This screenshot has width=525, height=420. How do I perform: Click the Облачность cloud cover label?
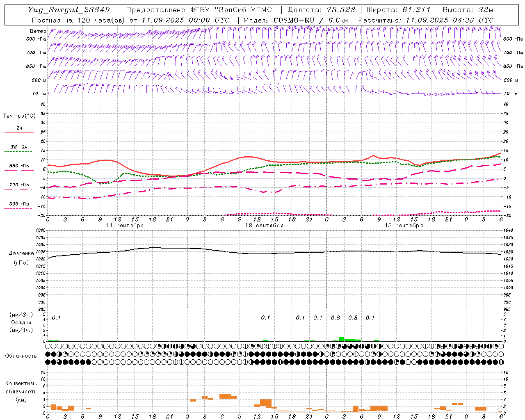click(x=21, y=356)
